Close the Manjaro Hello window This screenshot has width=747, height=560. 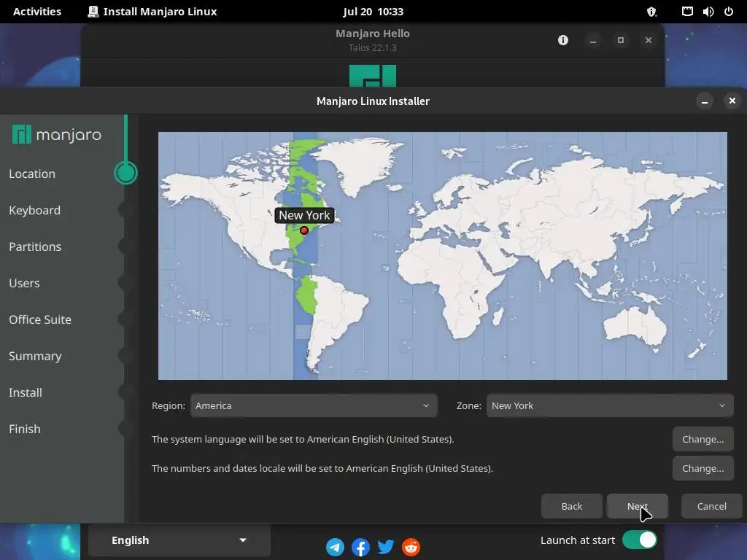click(x=649, y=40)
